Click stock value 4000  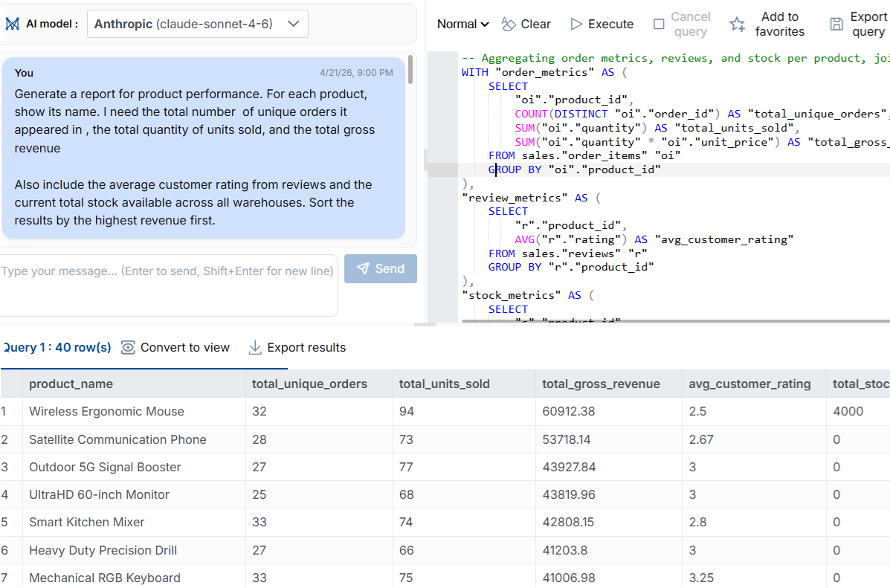[x=848, y=412]
